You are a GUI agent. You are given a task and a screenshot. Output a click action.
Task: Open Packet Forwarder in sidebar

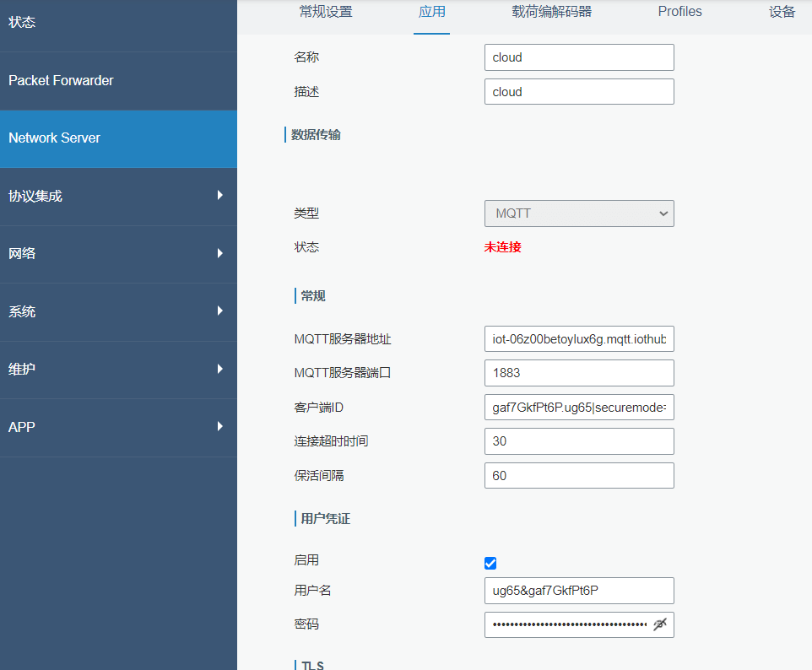[118, 80]
